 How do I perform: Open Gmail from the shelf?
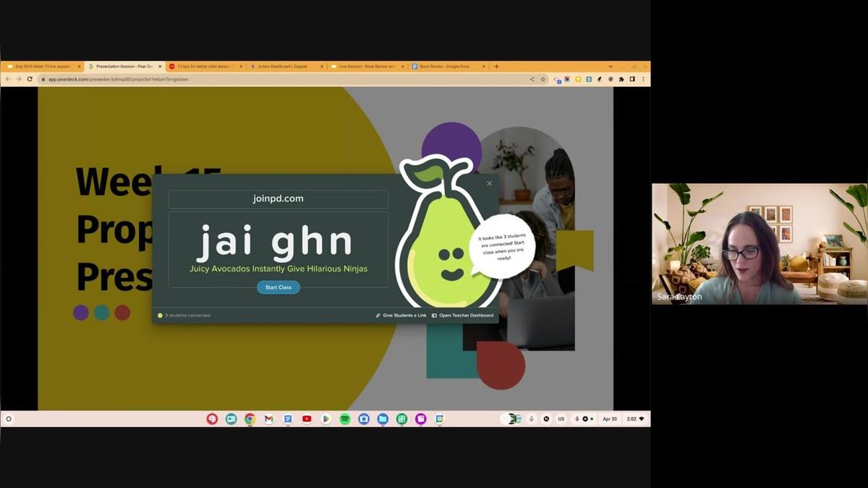click(x=269, y=418)
